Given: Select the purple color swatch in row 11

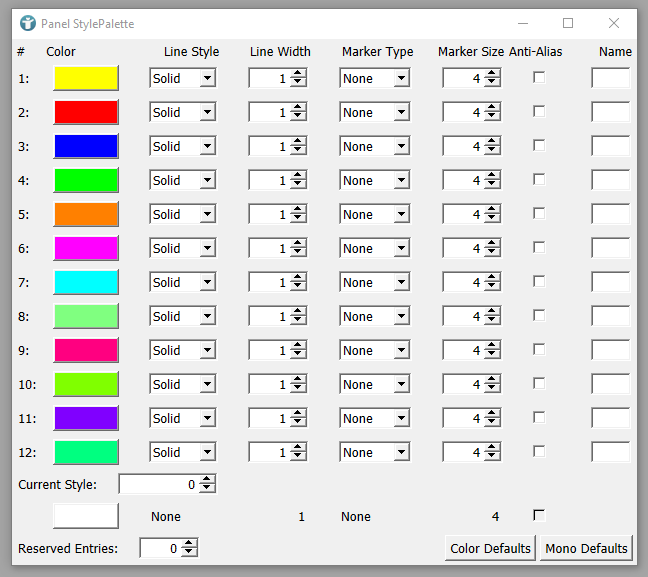Looking at the screenshot, I should pos(86,418).
